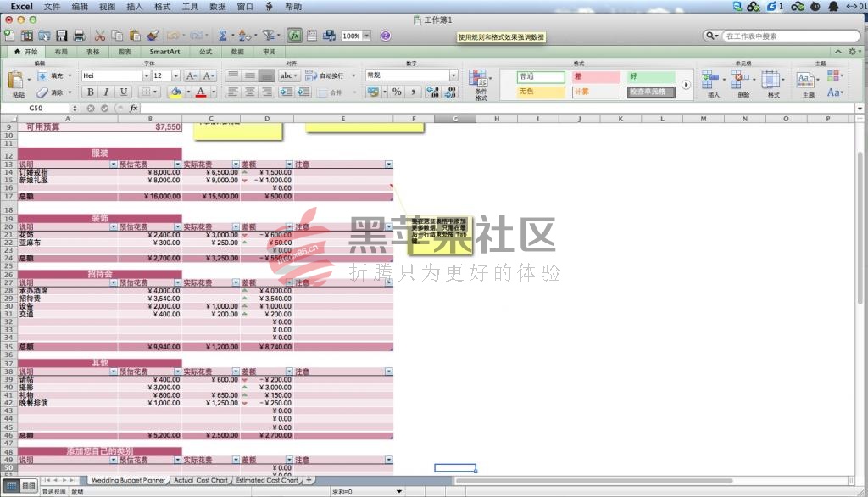This screenshot has height=497, width=868.
Task: Apply Italic formatting
Action: [x=106, y=92]
